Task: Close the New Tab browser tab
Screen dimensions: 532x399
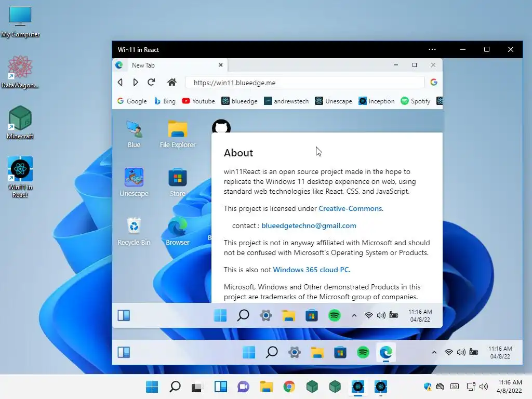Action: [220, 65]
